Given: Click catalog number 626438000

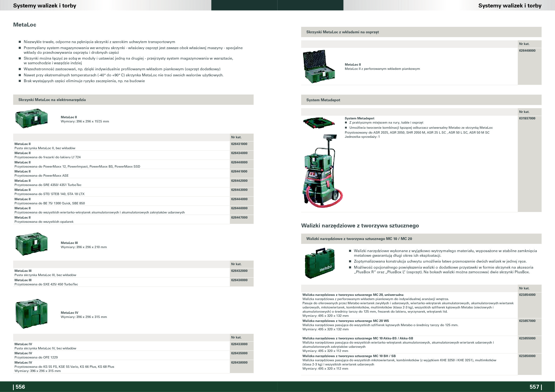Looking at the screenshot, I should tap(239, 362).
